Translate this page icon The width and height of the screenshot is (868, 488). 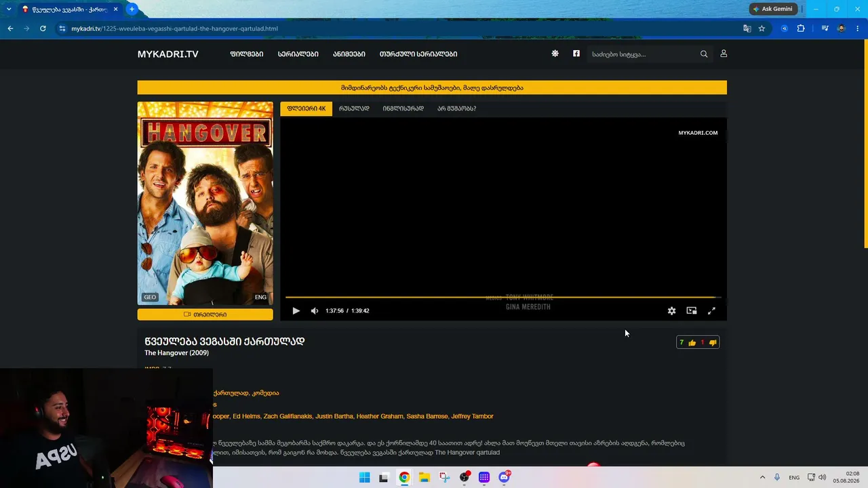point(747,28)
